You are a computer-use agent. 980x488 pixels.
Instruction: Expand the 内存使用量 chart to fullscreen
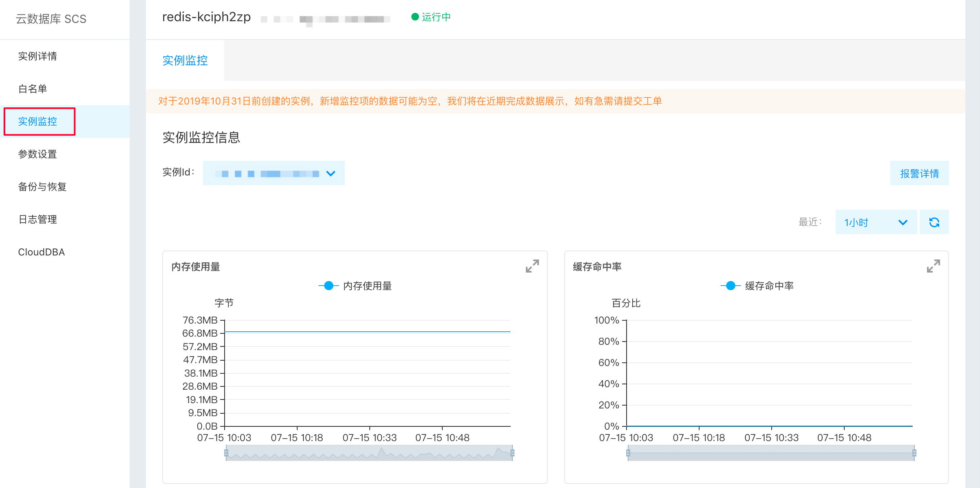532,266
